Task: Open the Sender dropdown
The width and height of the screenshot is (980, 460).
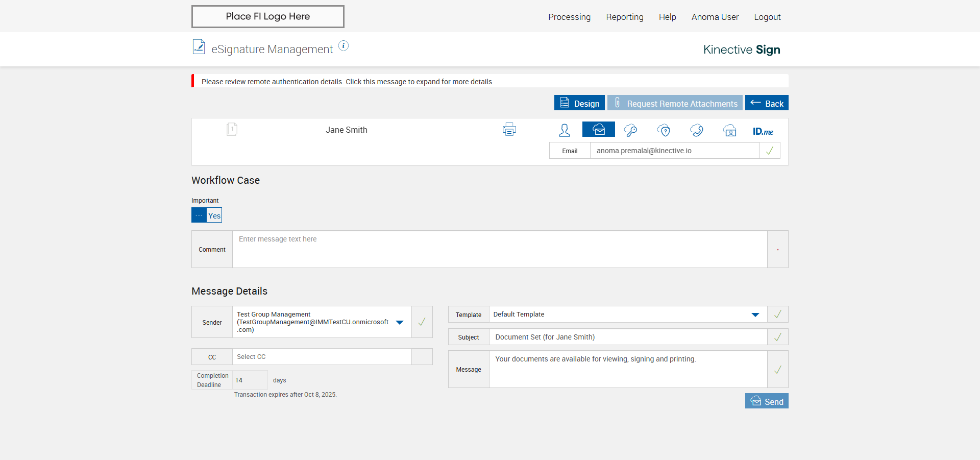Action: pyautogui.click(x=400, y=322)
